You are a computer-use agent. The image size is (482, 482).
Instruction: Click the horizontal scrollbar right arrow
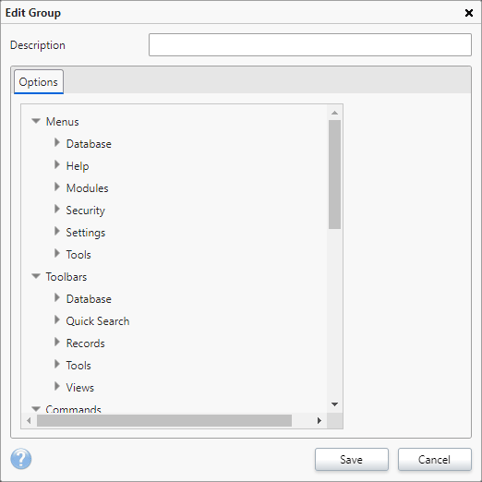[319, 421]
